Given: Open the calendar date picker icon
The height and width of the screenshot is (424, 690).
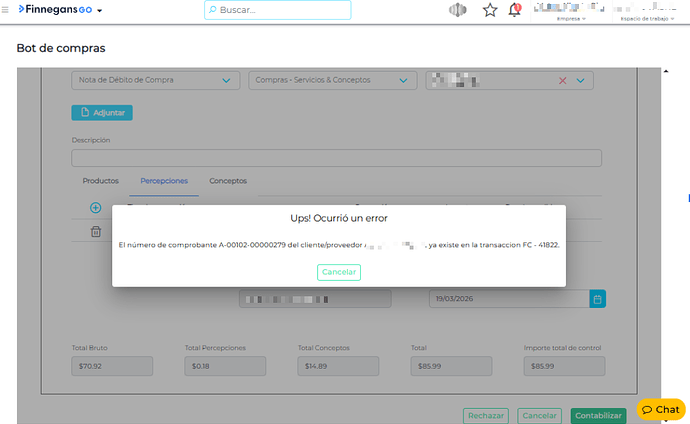Looking at the screenshot, I should [x=597, y=298].
